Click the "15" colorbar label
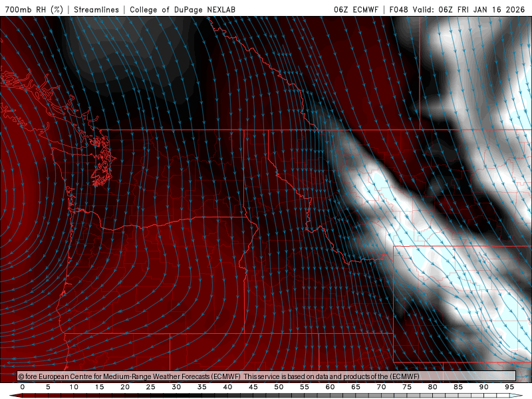Screen dimensions: 532x399 pos(99,387)
